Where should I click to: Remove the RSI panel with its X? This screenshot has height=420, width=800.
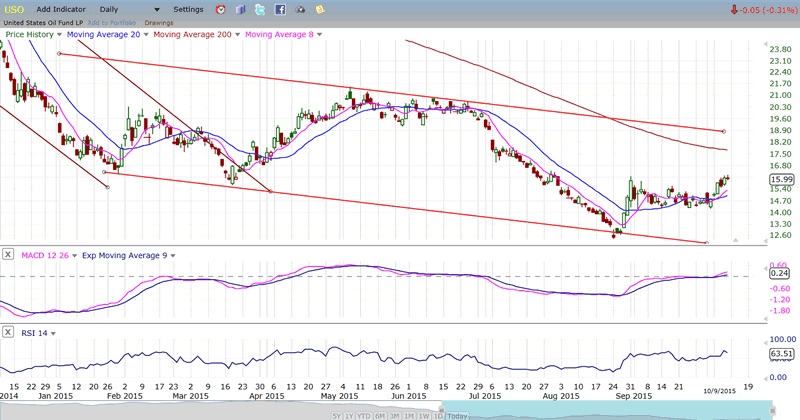(8, 332)
